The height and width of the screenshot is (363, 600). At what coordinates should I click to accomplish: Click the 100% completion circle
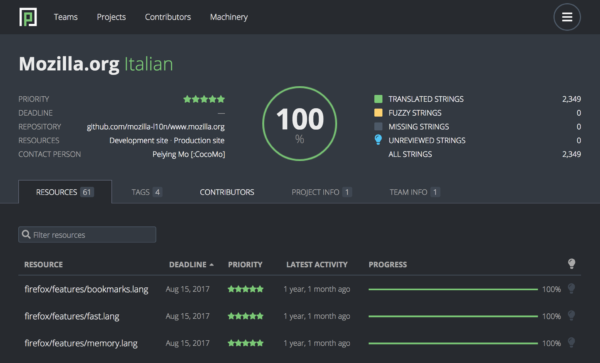pyautogui.click(x=300, y=124)
